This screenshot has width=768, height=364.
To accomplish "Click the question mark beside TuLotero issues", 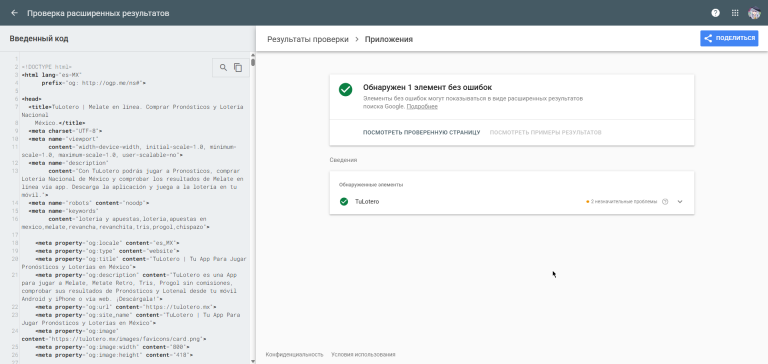I will tap(665, 202).
